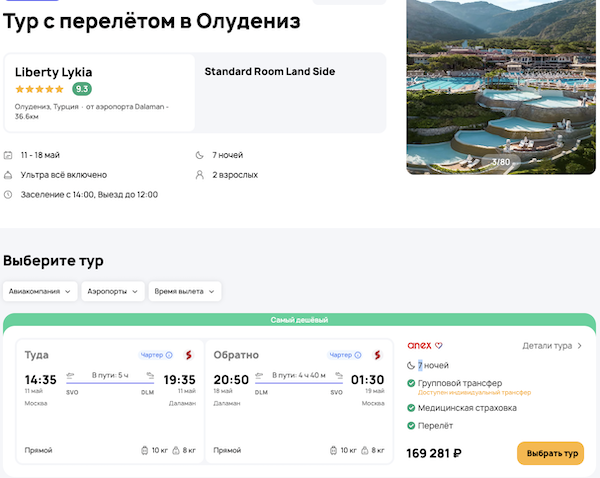
Task: Click charter info icon on outbound flight
Action: coord(169,354)
